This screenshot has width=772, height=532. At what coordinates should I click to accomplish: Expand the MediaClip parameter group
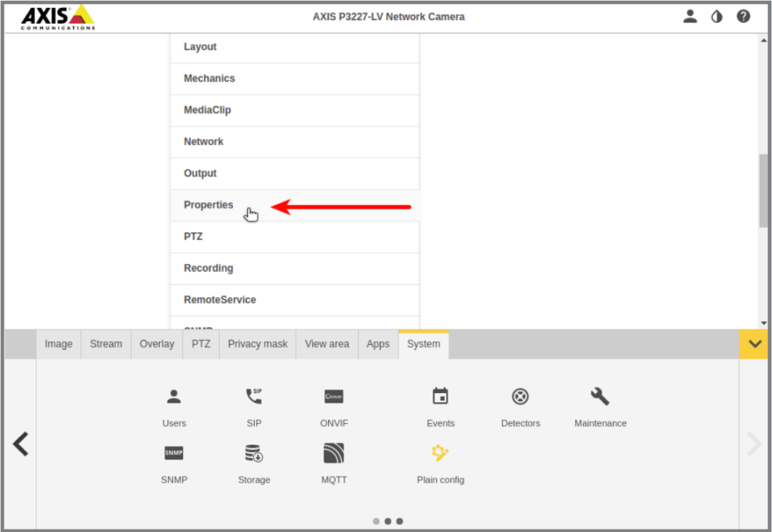click(294, 110)
